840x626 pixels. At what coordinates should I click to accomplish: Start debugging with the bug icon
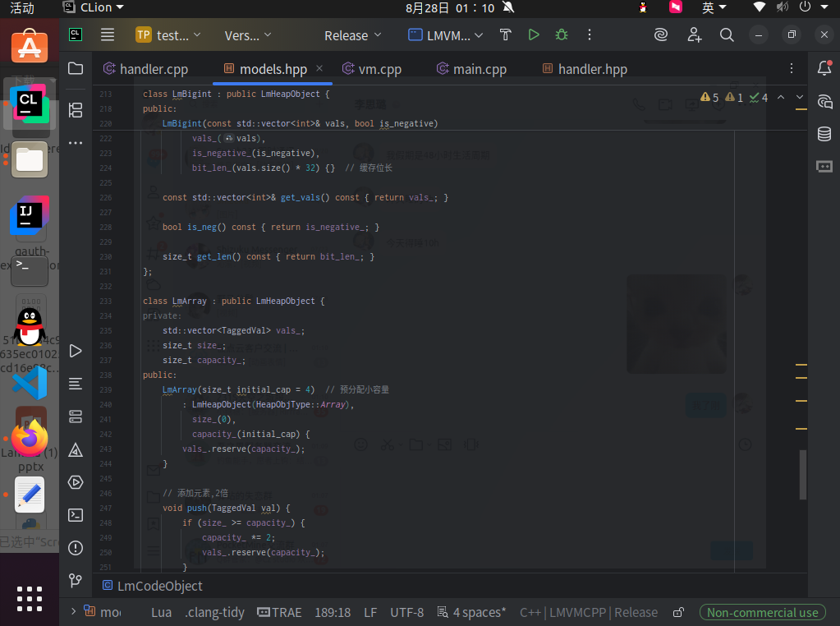point(562,35)
